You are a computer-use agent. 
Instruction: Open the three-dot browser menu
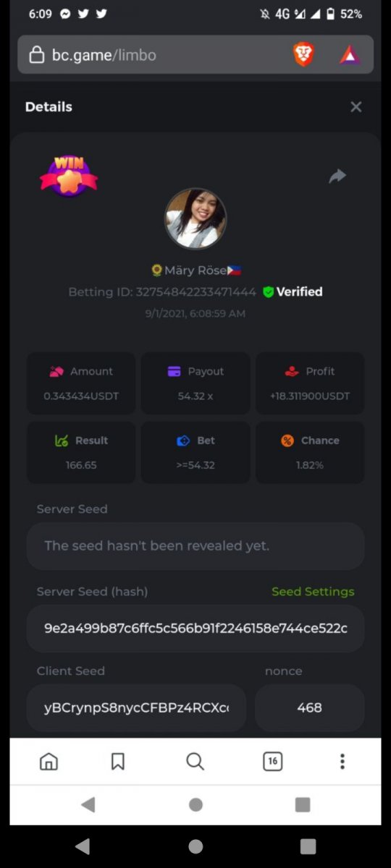[x=342, y=761]
